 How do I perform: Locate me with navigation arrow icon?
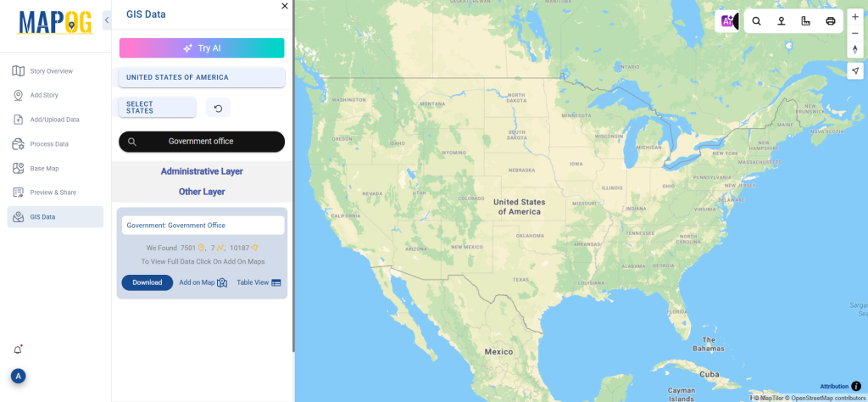click(x=855, y=71)
